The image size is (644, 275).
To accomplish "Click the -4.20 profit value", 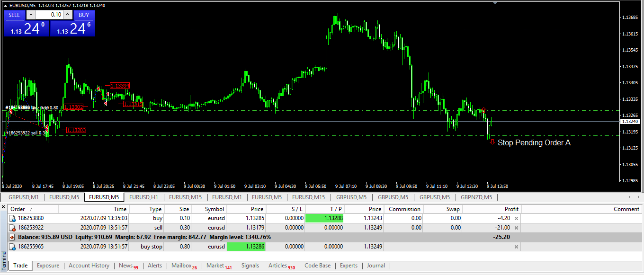I will [x=503, y=218].
